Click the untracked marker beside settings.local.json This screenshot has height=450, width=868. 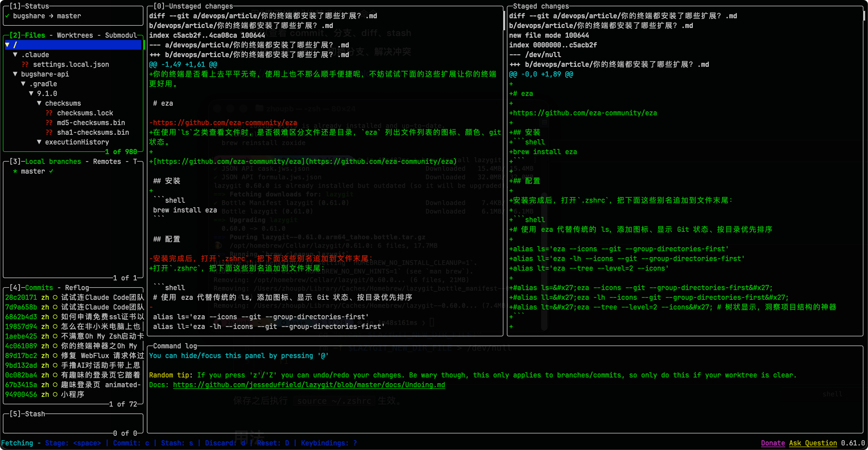click(25, 64)
